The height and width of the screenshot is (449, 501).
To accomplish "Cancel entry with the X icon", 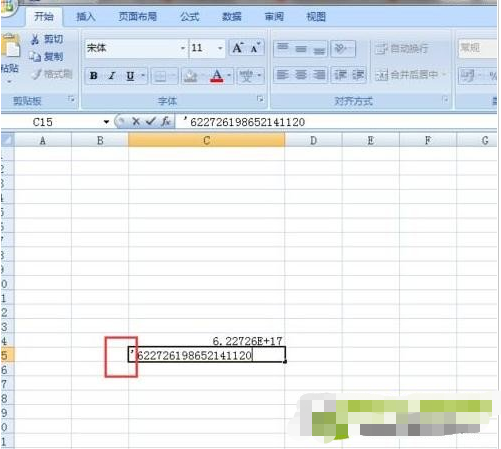I will [x=136, y=122].
